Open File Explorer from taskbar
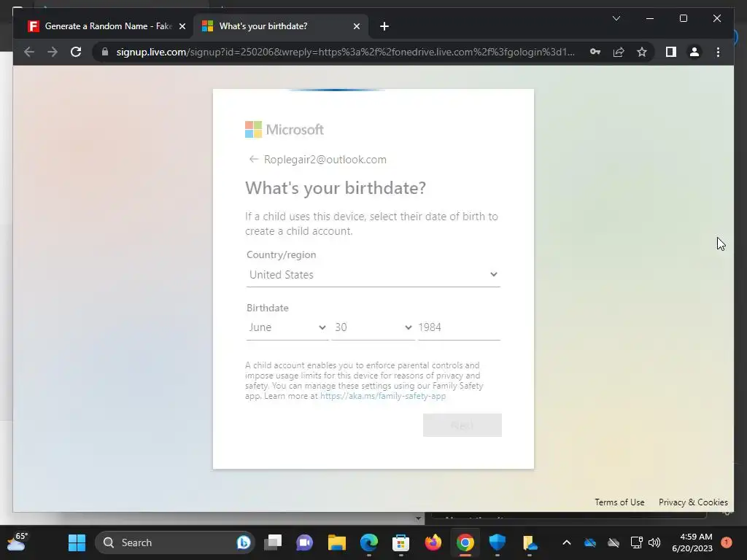Viewport: 747px width, 560px height. (x=337, y=542)
